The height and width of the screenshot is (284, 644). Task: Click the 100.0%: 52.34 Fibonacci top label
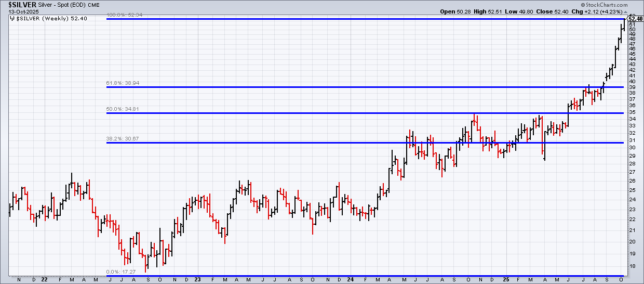pyautogui.click(x=124, y=16)
